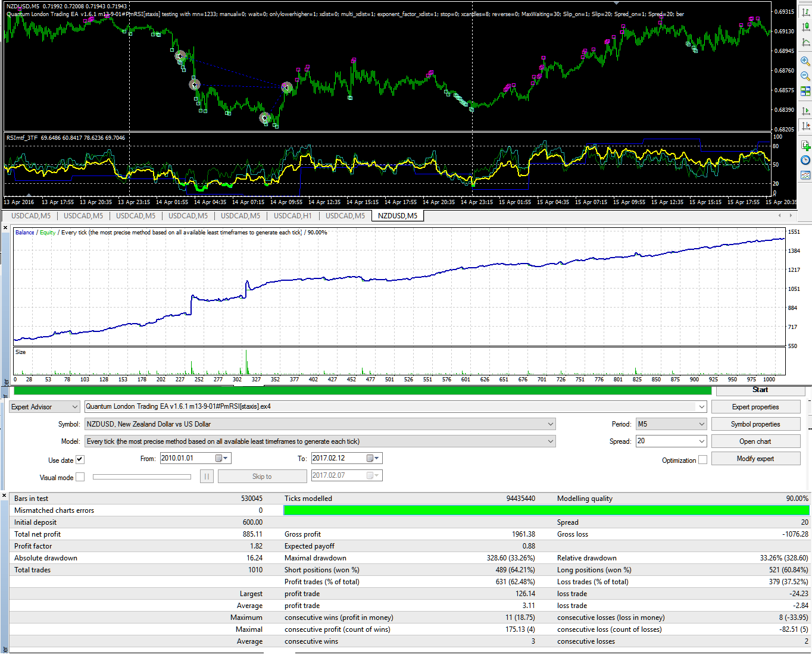Select the Profit factor value 1.82
Image resolution: width=812 pixels, height=658 pixels.
(x=256, y=546)
